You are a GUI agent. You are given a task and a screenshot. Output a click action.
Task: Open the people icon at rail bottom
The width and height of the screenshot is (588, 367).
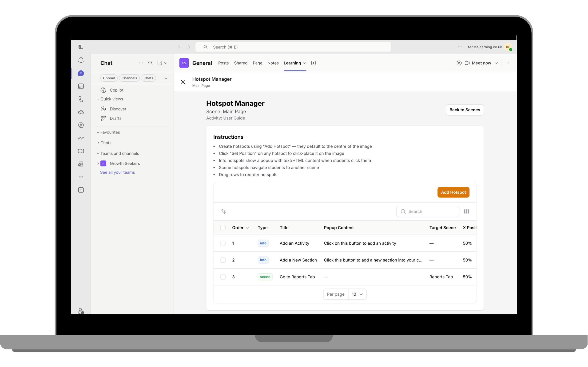pos(81,311)
